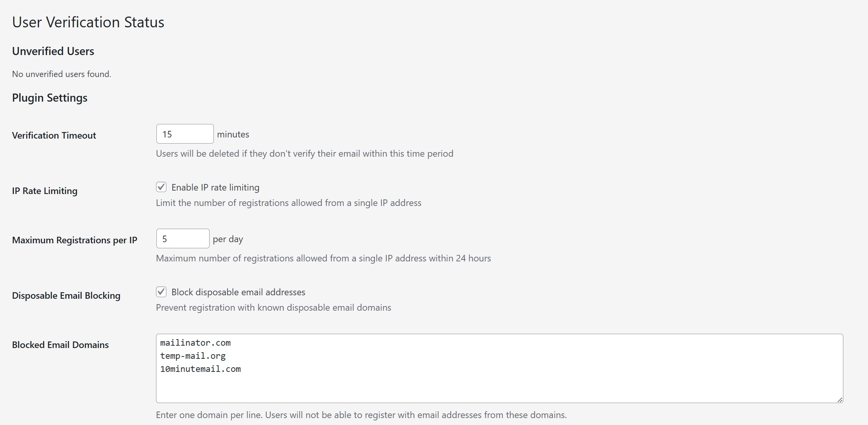Image resolution: width=868 pixels, height=425 pixels.
Task: Focus the Maximum Registrations per IP field
Action: [183, 239]
